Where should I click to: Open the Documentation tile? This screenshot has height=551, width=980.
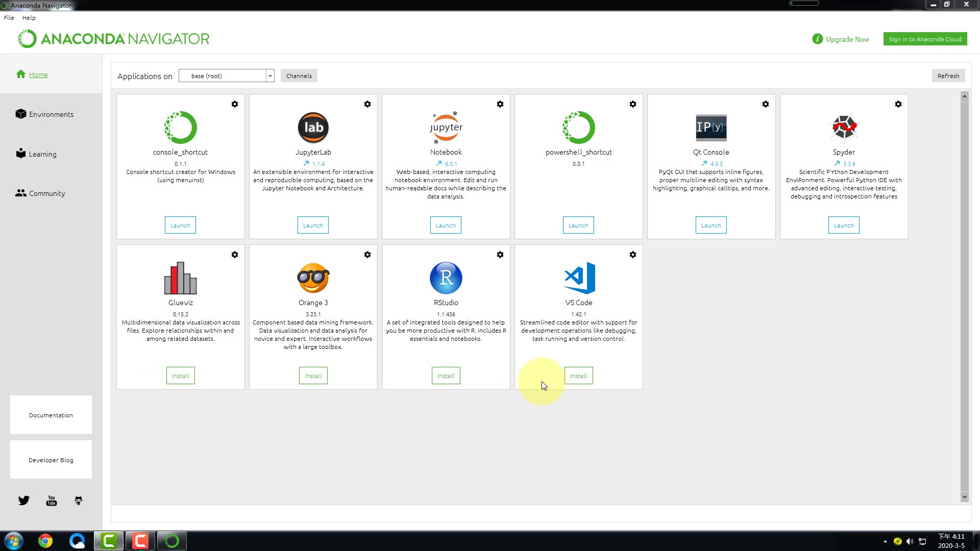(x=51, y=415)
